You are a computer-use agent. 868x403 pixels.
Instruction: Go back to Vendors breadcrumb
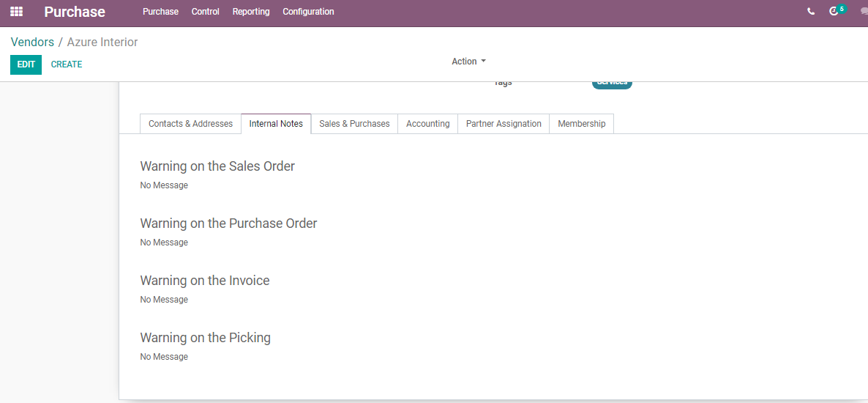coord(32,42)
